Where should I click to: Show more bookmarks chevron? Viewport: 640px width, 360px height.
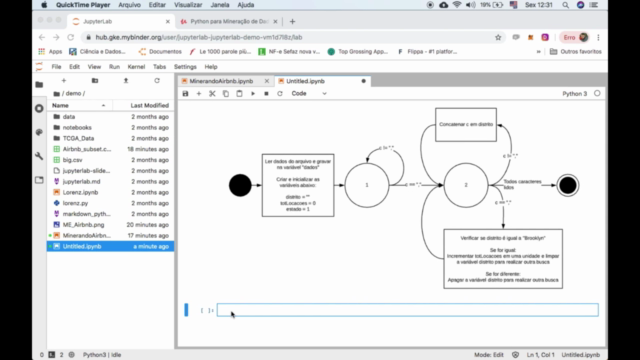click(x=538, y=51)
